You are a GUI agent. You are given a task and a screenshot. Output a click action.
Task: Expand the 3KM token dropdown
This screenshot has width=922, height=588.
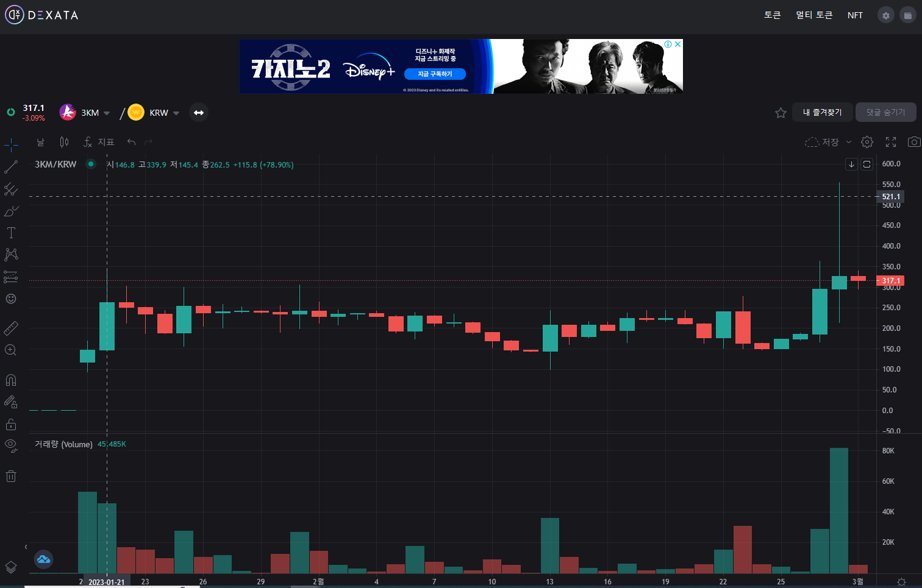(x=107, y=113)
